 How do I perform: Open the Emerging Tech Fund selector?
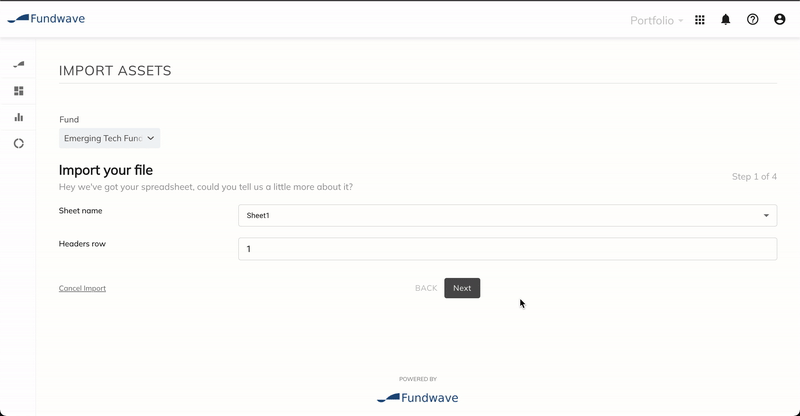[x=109, y=139]
